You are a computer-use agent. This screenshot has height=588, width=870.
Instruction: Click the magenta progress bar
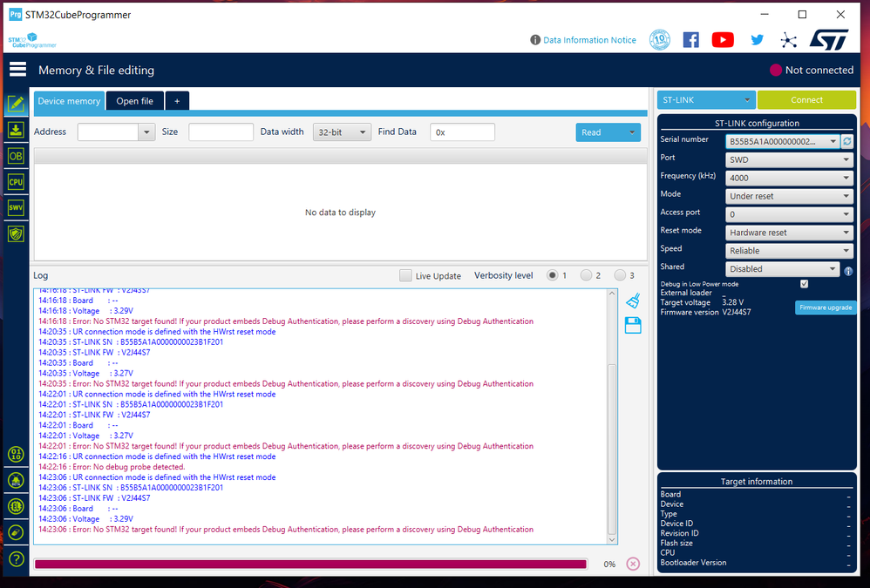point(310,564)
